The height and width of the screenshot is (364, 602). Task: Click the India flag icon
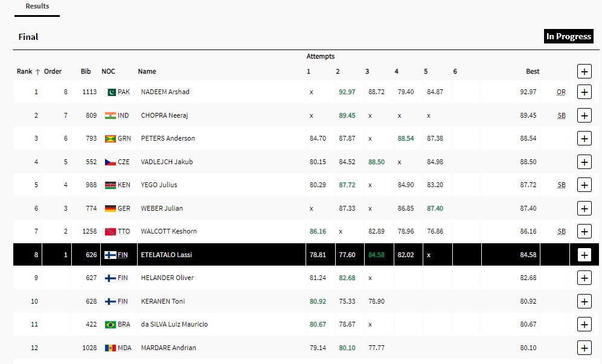[x=110, y=115]
